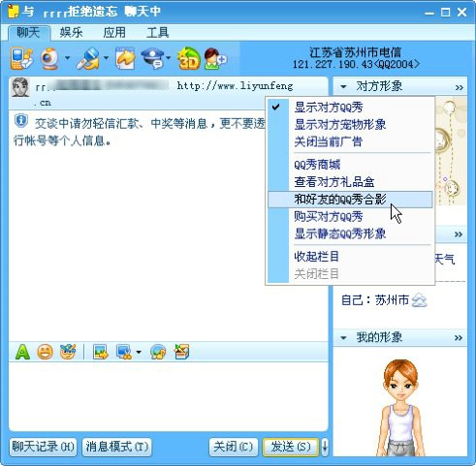Click the screen capture icon
The image size is (476, 466).
point(124,352)
